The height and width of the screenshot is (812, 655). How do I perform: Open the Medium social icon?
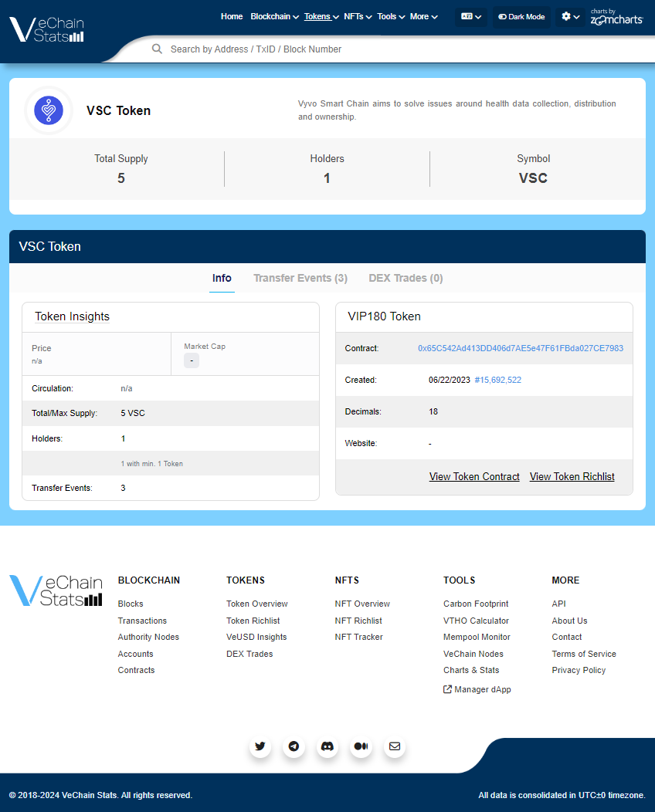361,746
